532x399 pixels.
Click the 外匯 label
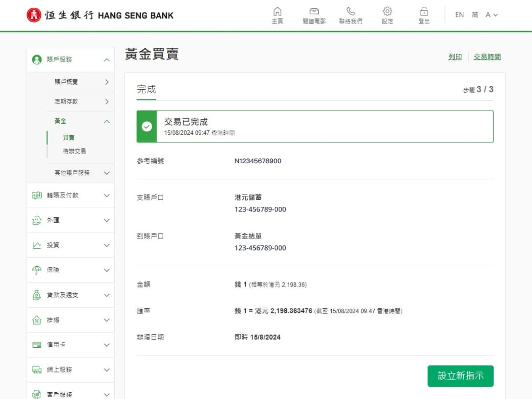[53, 220]
